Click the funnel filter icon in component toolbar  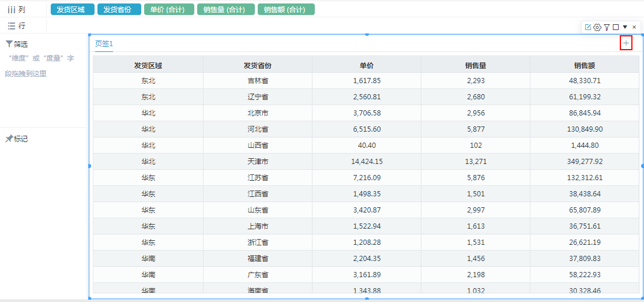point(607,27)
